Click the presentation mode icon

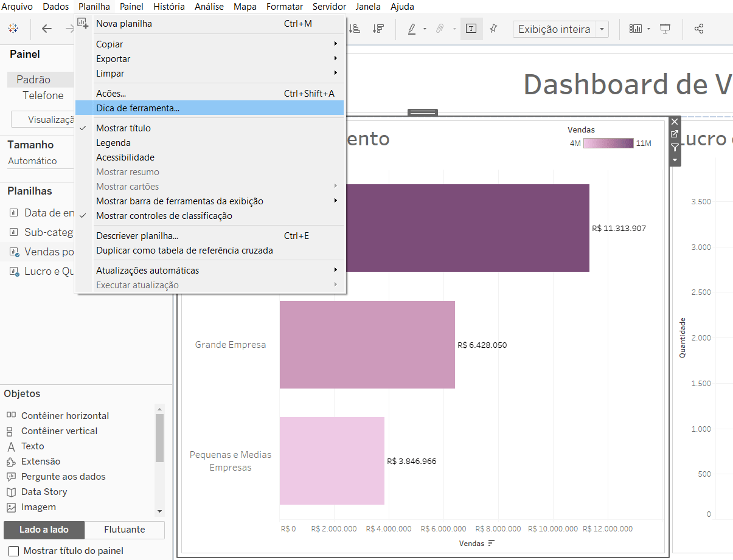(665, 29)
